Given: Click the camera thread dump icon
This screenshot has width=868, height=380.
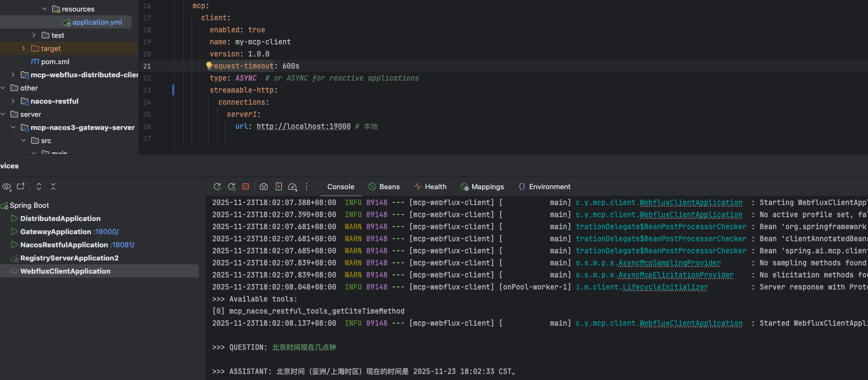Looking at the screenshot, I should tap(264, 186).
